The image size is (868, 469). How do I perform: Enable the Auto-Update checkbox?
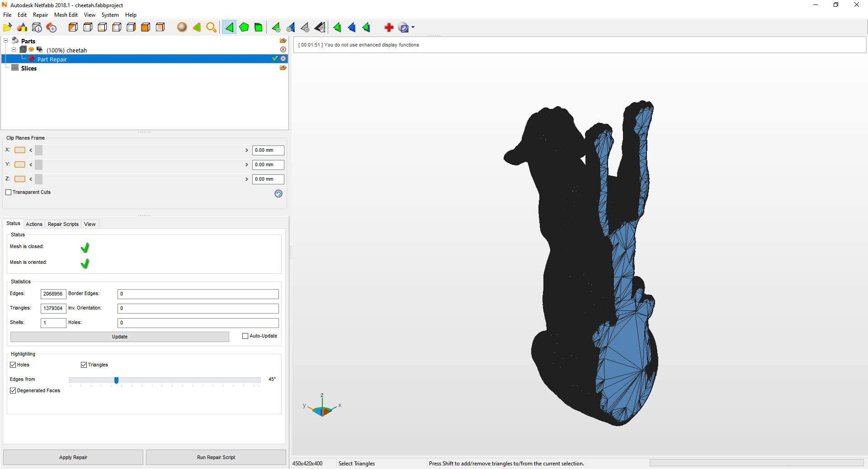245,336
